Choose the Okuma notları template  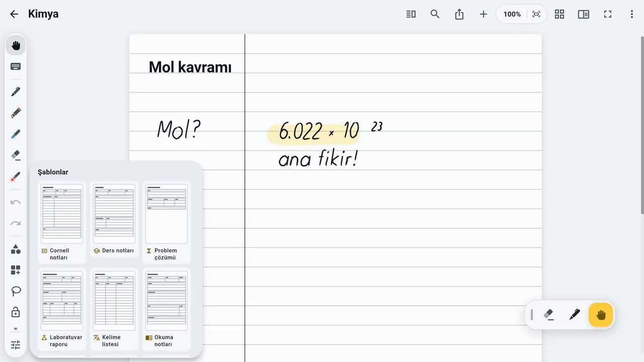(167, 309)
